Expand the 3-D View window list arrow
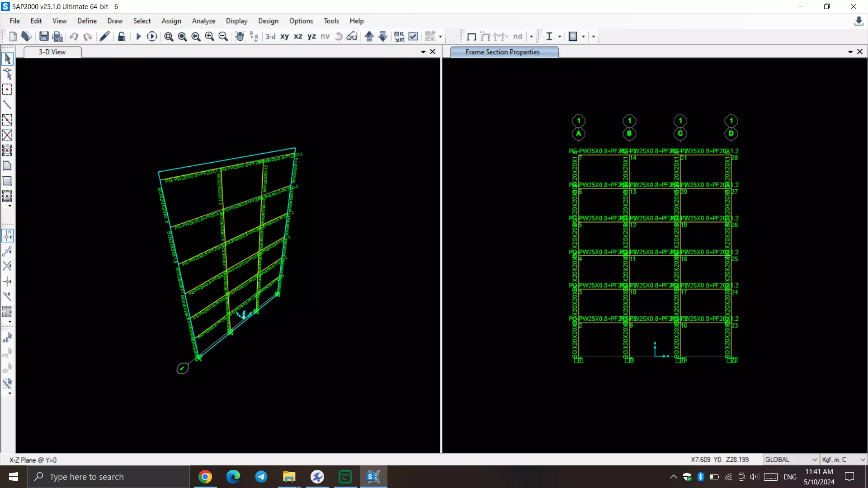Screen dimensions: 868x488 pos(423,52)
